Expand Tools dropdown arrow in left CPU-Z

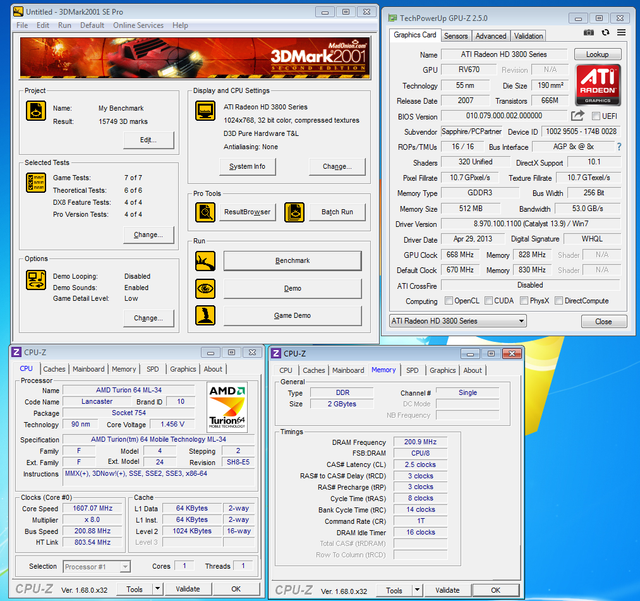pos(158,589)
